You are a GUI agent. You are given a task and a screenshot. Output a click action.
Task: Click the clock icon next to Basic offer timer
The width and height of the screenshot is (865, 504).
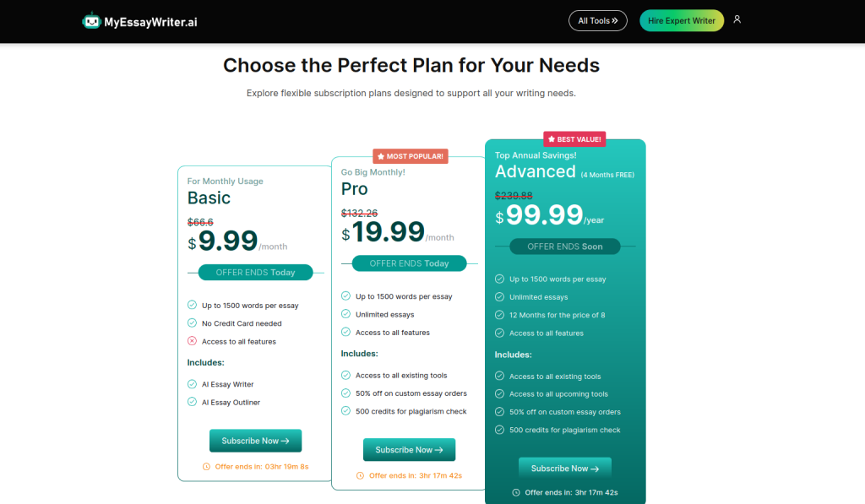(206, 467)
